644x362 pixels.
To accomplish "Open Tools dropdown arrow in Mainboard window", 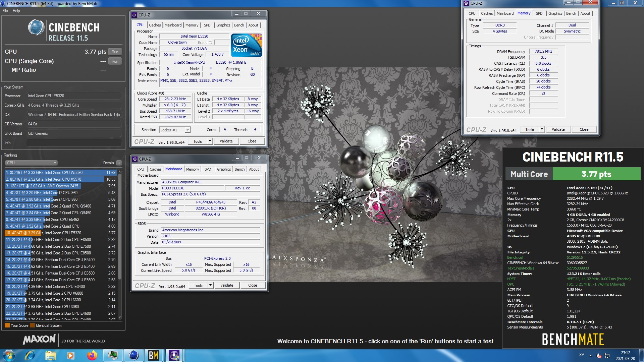I will 210,285.
